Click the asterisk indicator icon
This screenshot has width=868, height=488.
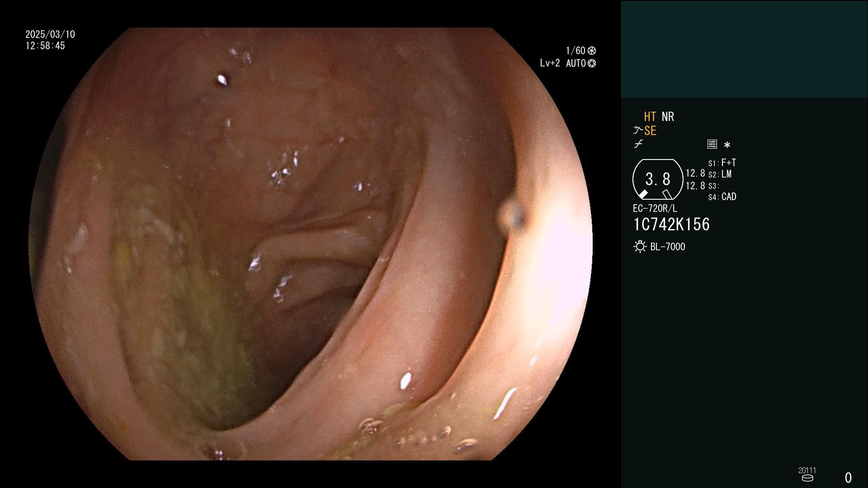click(x=727, y=145)
